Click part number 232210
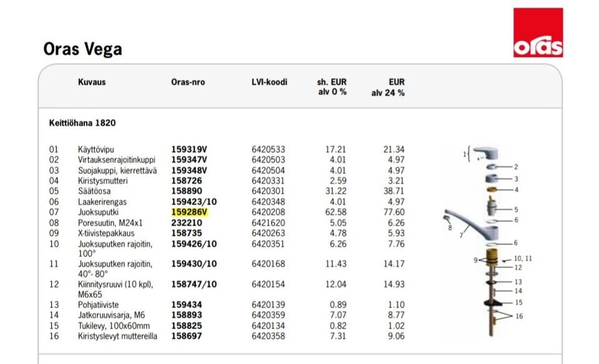The image size is (599, 364). coord(187,223)
